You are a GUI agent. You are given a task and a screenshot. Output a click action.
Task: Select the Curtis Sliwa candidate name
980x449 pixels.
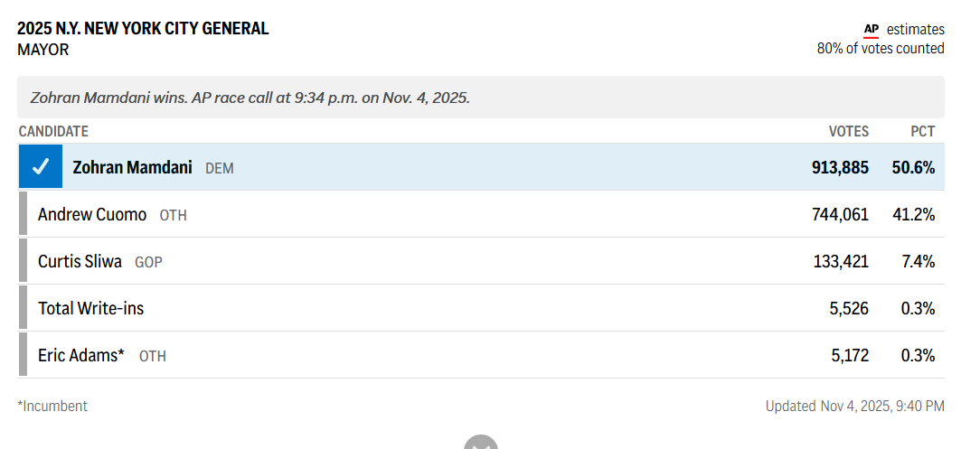(x=80, y=261)
